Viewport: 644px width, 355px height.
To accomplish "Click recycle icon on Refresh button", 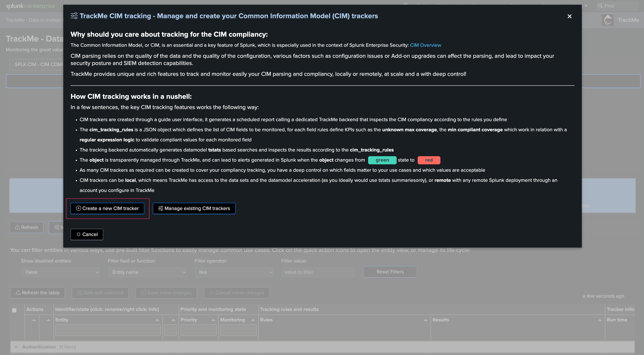I will 17,227.
